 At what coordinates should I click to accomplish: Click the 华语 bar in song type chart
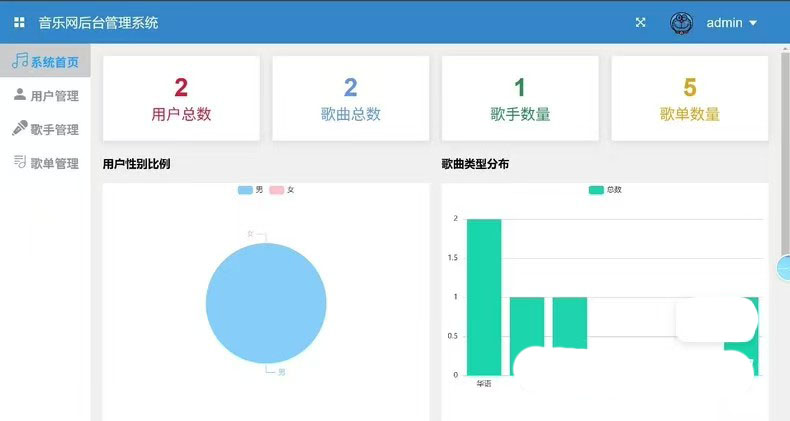[484, 296]
